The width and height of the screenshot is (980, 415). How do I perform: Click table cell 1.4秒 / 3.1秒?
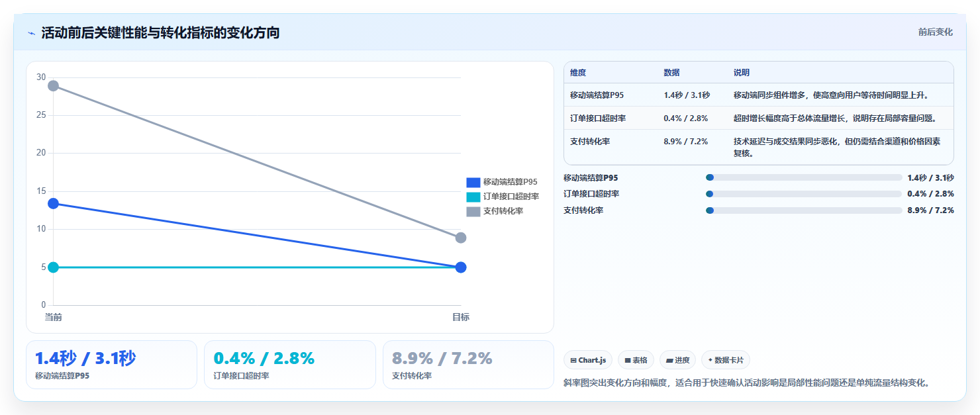687,95
